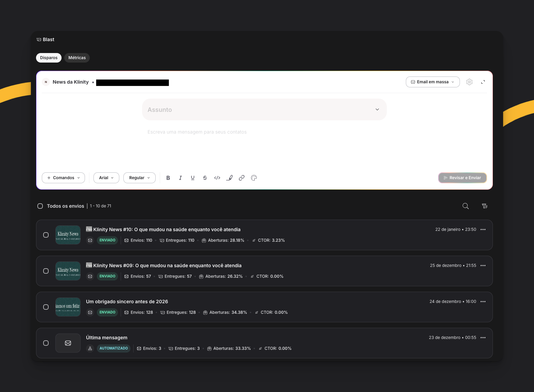Open the Última mensagem envelope thumbnail
Viewport: 534px width, 392px height.
pyautogui.click(x=68, y=343)
